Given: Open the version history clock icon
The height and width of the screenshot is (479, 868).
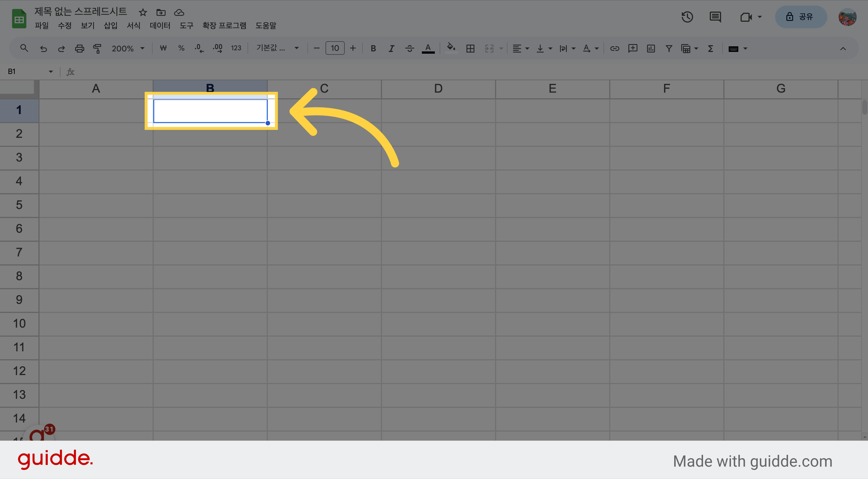Looking at the screenshot, I should [x=687, y=17].
